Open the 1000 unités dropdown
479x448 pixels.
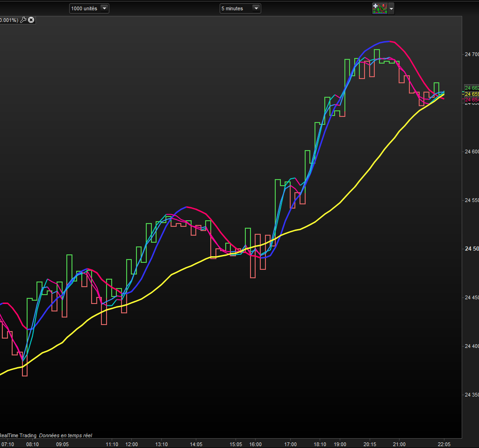89,8
